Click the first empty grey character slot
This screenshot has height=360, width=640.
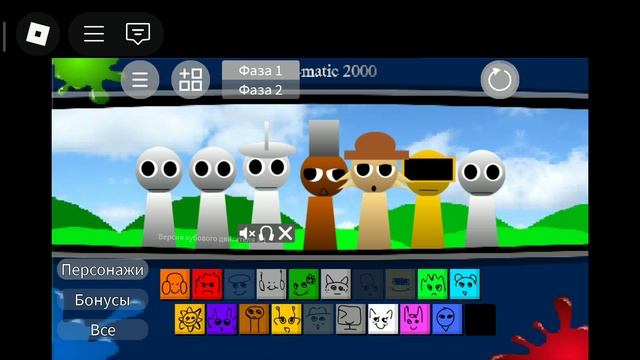point(159,198)
